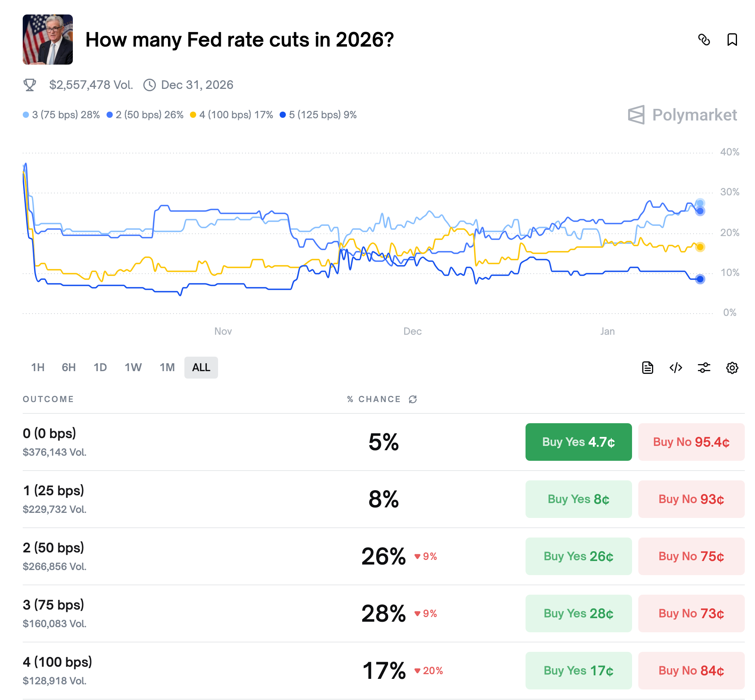Select the ALL time range

point(201,368)
